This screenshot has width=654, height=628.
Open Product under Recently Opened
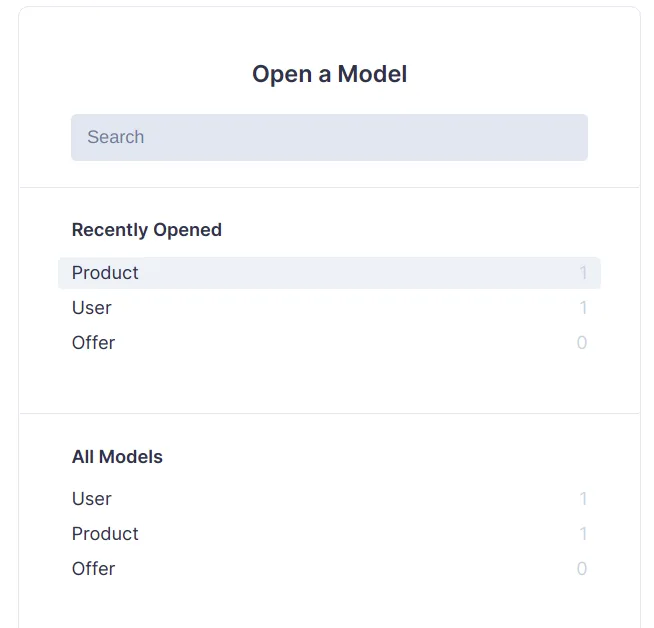tap(105, 273)
